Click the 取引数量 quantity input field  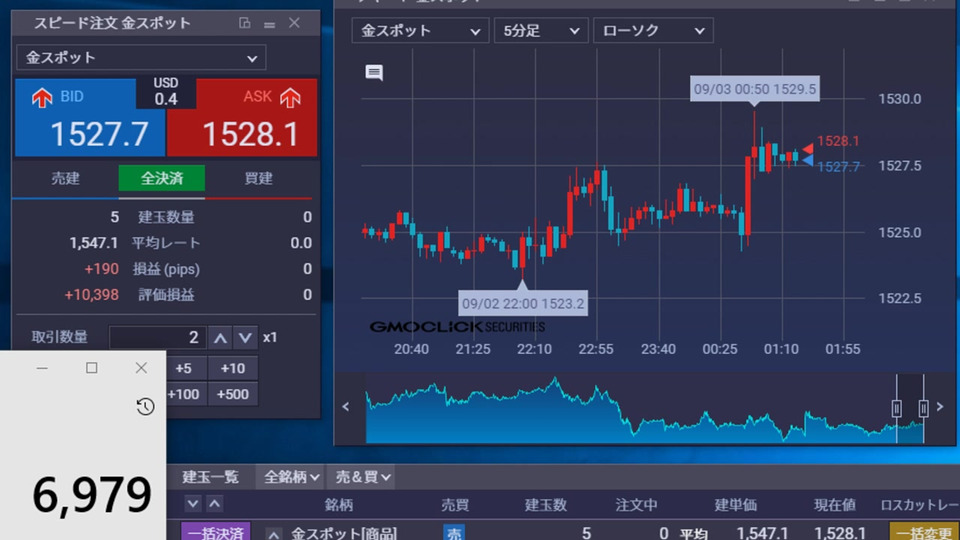tap(157, 337)
